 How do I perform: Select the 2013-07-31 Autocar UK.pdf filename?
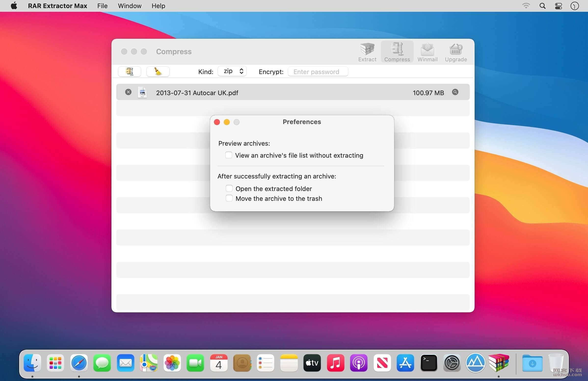[197, 93]
